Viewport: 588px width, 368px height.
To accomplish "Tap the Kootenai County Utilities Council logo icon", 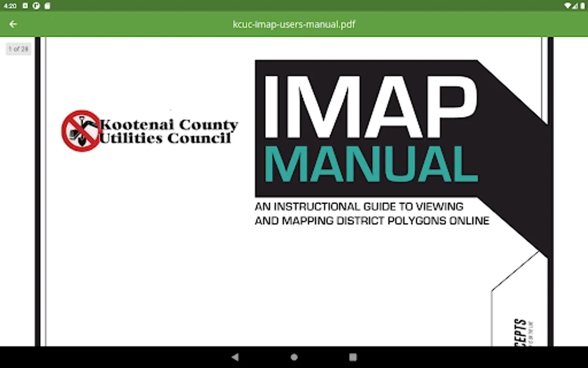I will tap(80, 131).
